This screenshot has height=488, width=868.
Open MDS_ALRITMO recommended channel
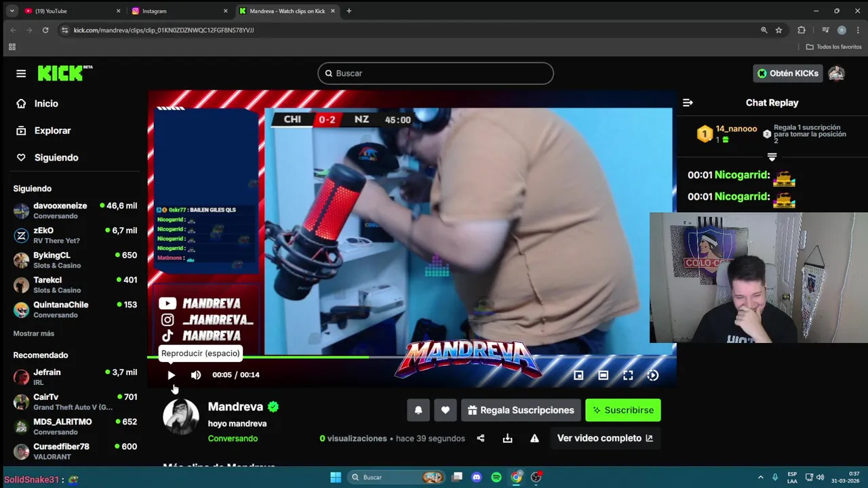[75, 426]
